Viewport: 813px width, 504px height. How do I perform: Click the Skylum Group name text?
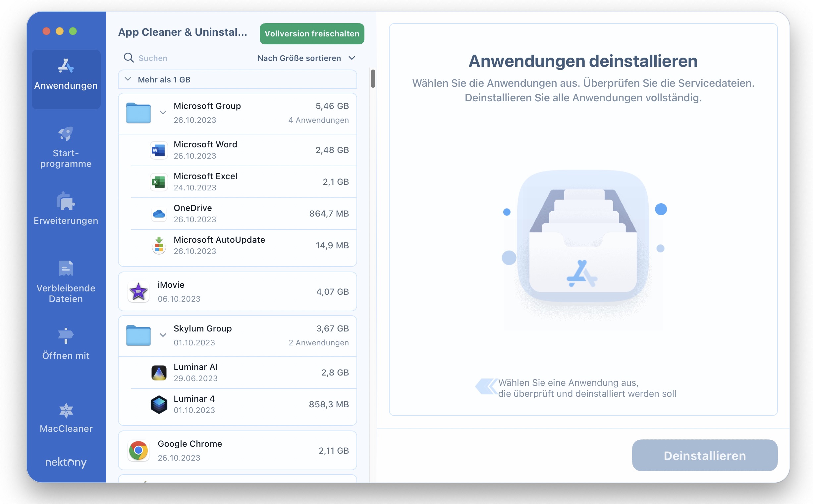point(202,328)
